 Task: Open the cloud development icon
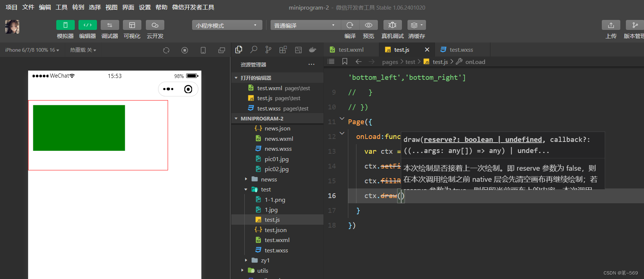pos(155,25)
